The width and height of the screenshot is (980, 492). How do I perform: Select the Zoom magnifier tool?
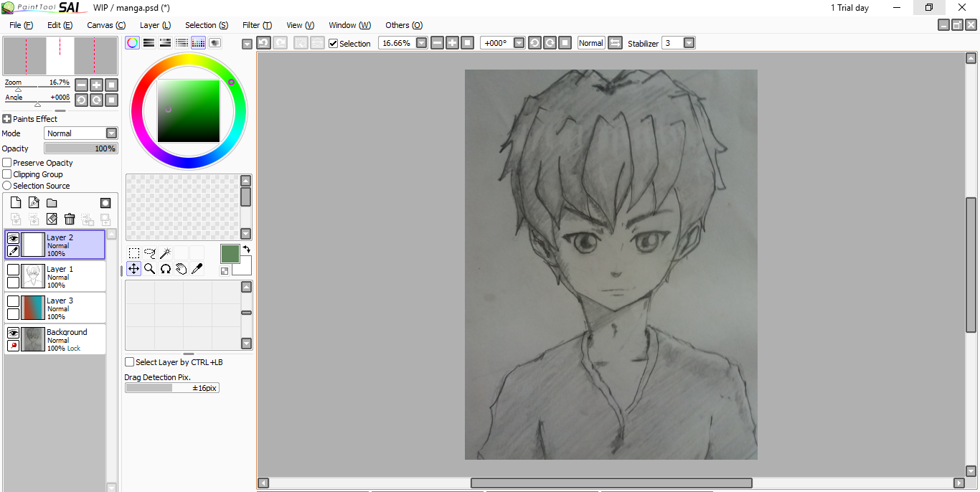150,268
